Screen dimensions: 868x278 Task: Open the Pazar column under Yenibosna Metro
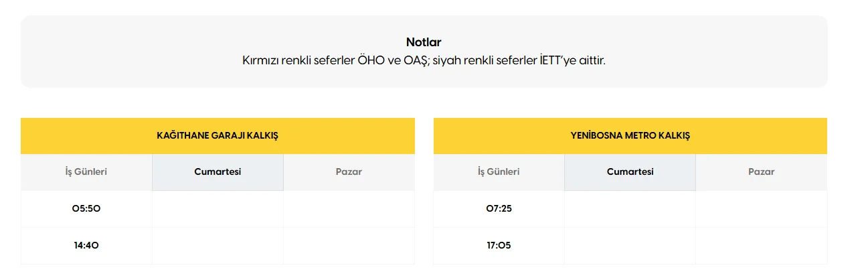point(761,171)
